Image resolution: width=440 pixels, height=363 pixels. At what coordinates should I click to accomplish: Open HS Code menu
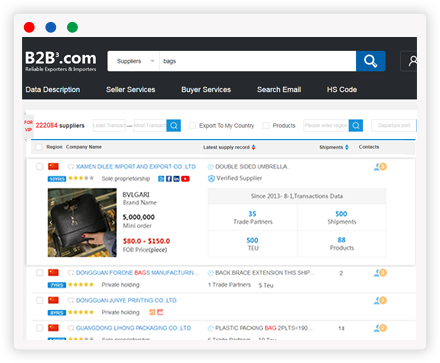(x=342, y=89)
